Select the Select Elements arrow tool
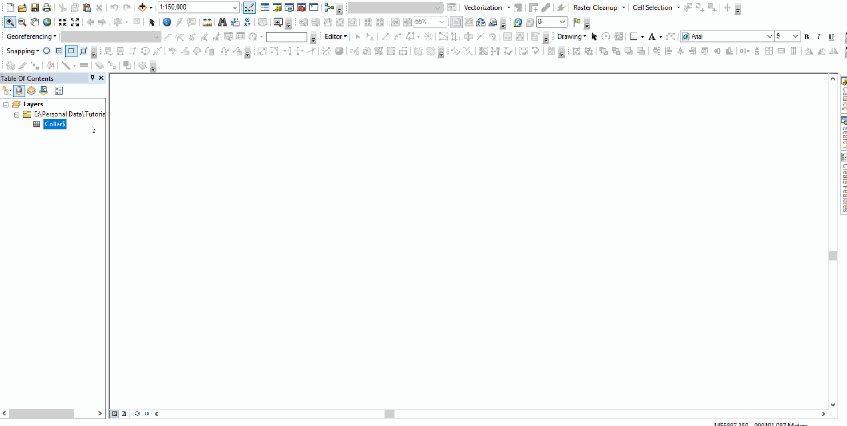847x426 pixels. [152, 22]
